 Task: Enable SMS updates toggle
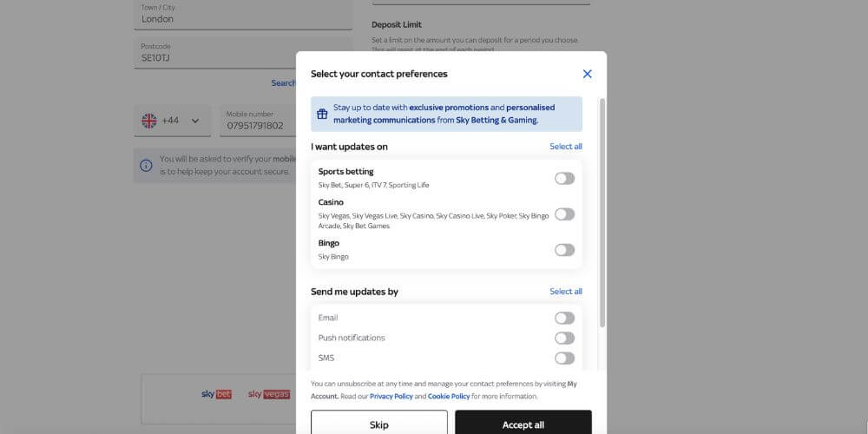(x=564, y=358)
